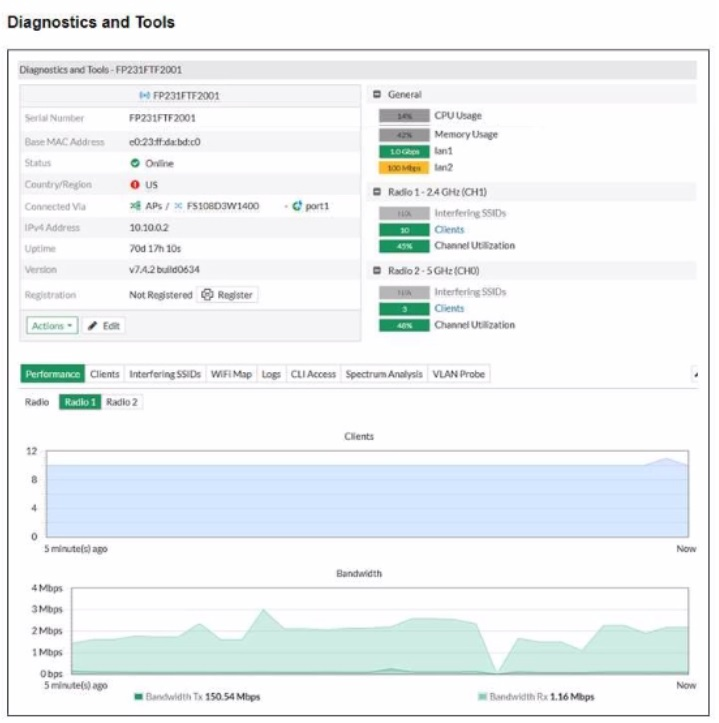Open Clients link under Radio 1
This screenshot has height=723, width=719.
(449, 229)
